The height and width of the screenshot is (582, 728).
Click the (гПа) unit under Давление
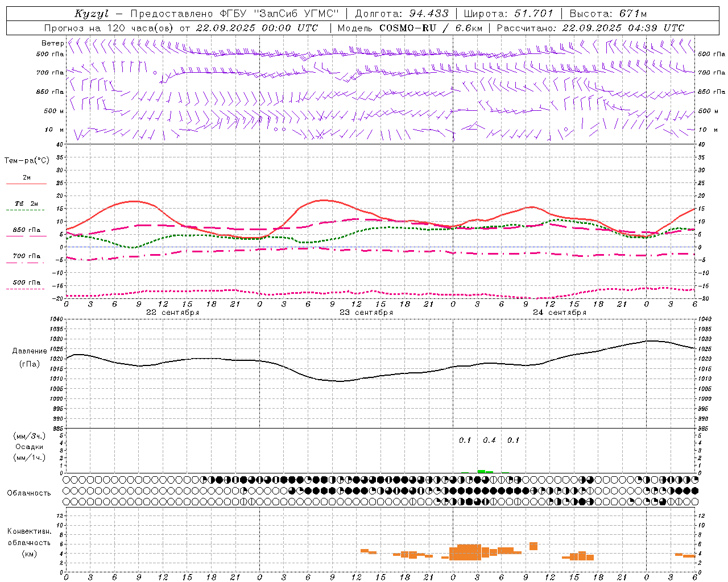29,364
